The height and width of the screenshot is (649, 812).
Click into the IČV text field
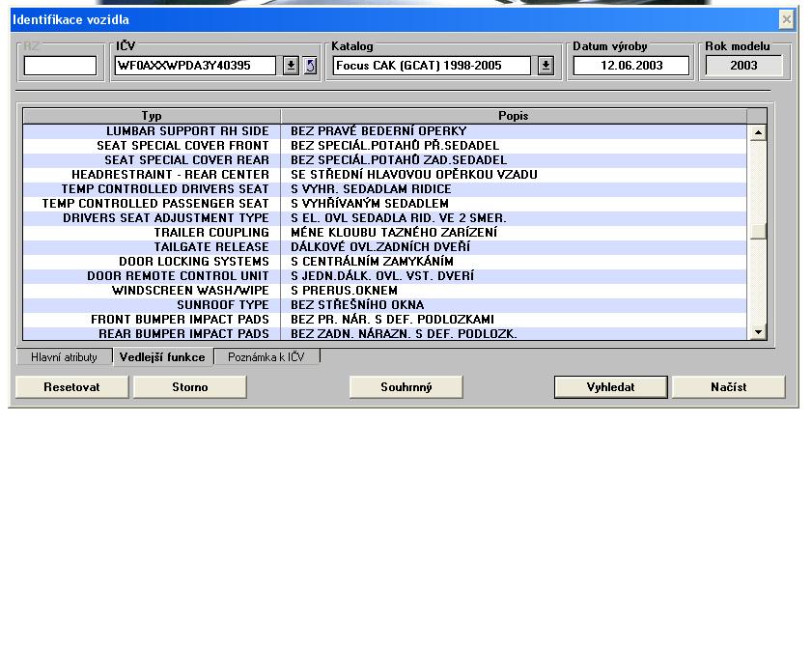(x=196, y=66)
